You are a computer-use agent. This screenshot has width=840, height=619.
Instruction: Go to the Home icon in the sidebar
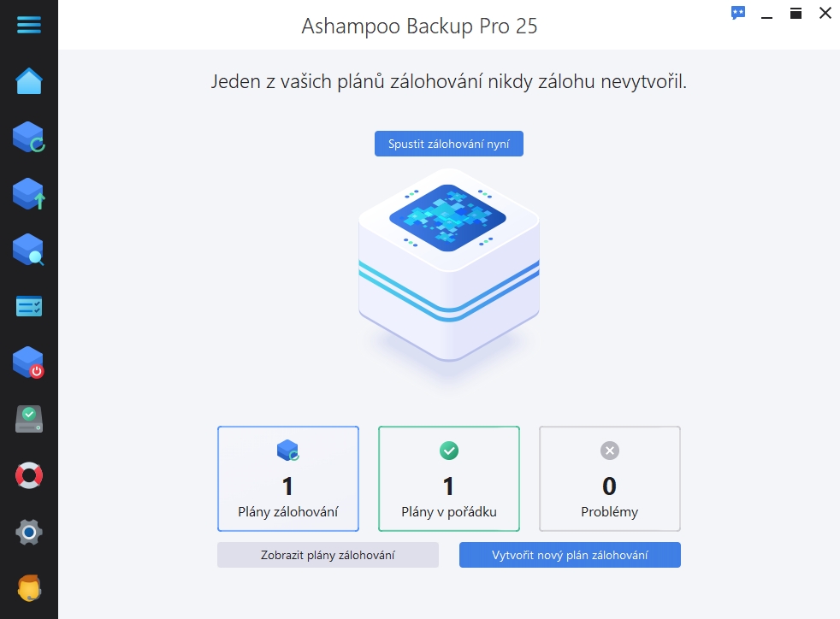click(x=29, y=81)
